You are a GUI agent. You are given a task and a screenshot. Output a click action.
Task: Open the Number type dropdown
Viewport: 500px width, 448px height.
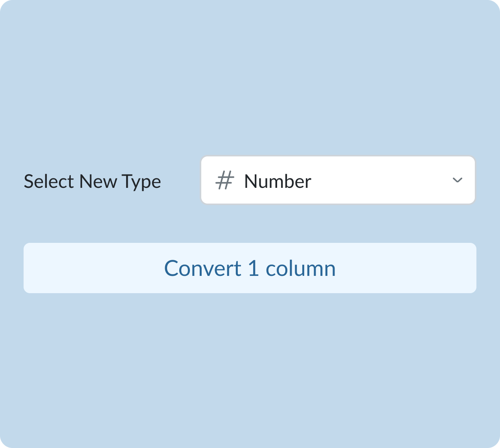338,180
